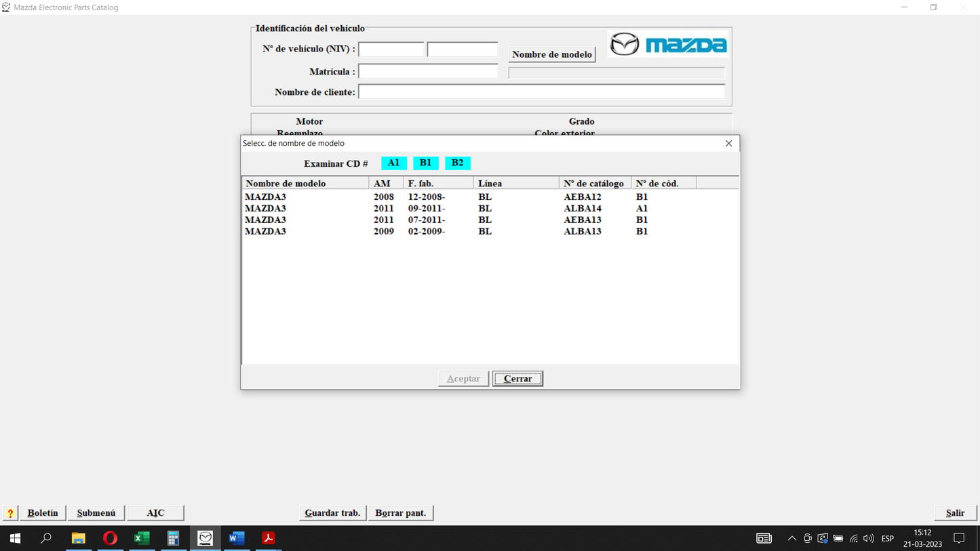Open the AIC button
Viewport: 980px width, 551px height.
155,513
